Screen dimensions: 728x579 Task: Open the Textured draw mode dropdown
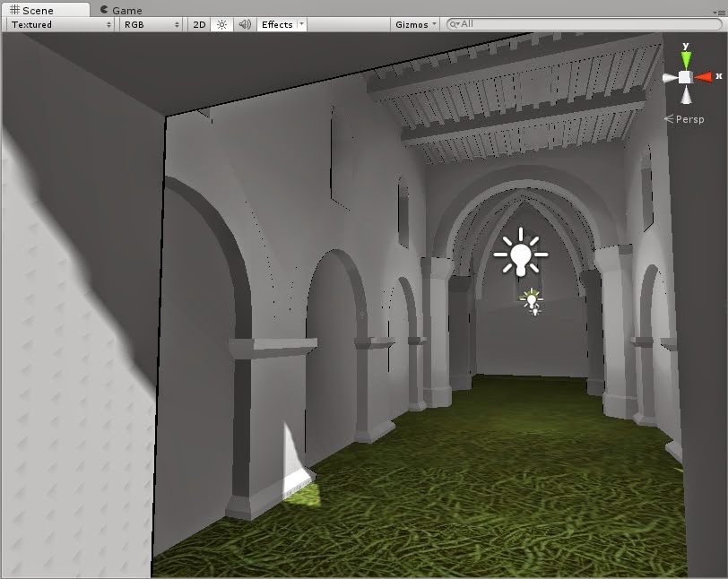60,24
